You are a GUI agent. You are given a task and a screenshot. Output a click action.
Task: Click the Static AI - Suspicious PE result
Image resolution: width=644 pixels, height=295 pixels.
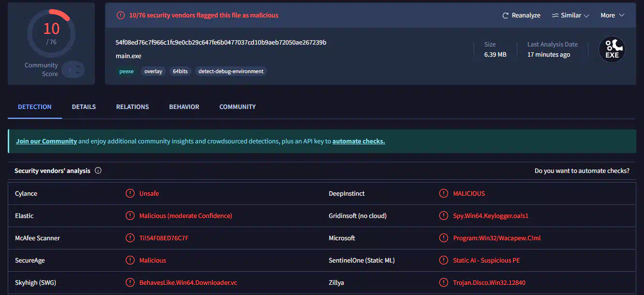click(486, 260)
